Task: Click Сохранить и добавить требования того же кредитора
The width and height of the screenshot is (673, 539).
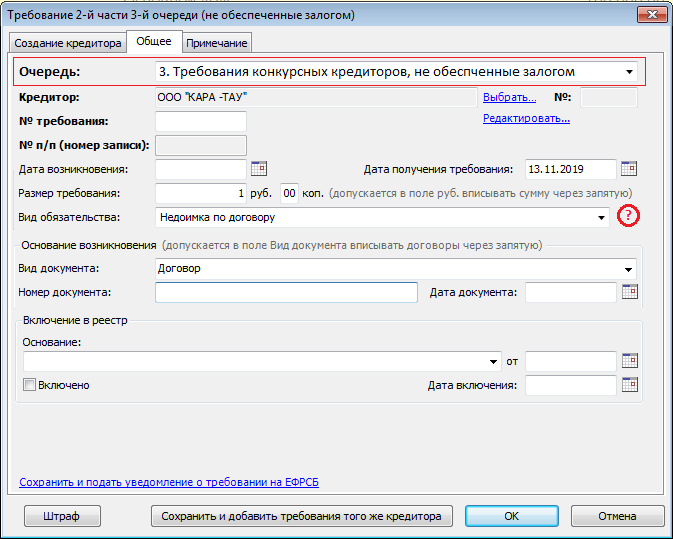Action: click(x=301, y=516)
